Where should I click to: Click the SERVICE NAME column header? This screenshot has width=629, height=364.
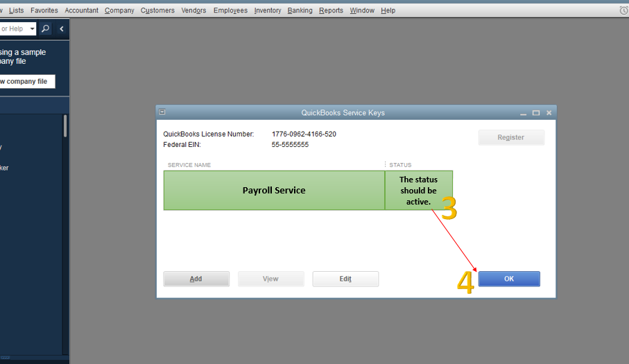189,165
